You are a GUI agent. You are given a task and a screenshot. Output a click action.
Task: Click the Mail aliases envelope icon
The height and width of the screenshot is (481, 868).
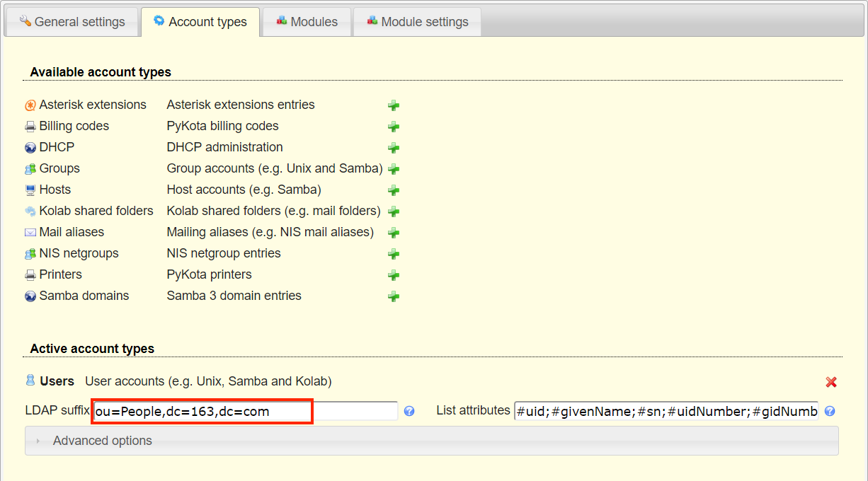coord(30,233)
